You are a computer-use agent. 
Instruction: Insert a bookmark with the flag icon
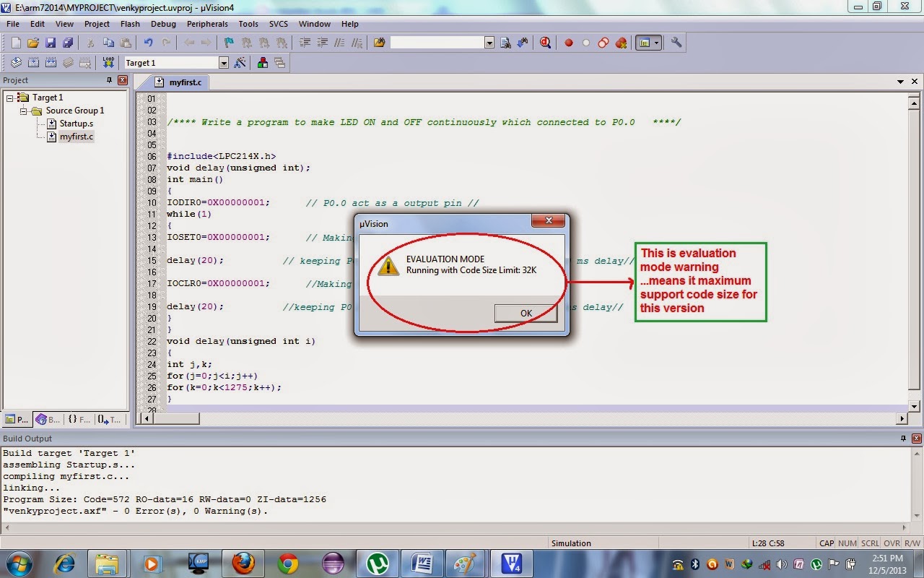click(230, 43)
